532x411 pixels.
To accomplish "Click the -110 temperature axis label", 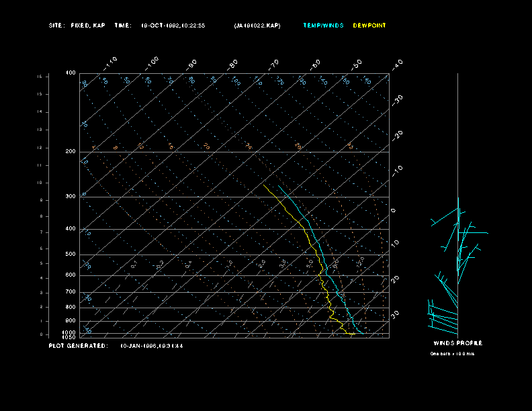I will pos(112,62).
